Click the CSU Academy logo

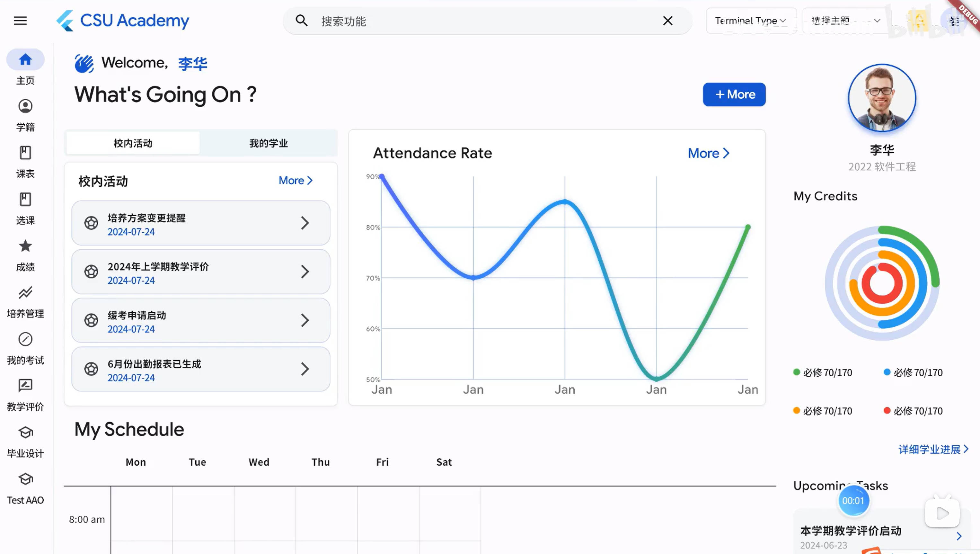[x=122, y=21]
